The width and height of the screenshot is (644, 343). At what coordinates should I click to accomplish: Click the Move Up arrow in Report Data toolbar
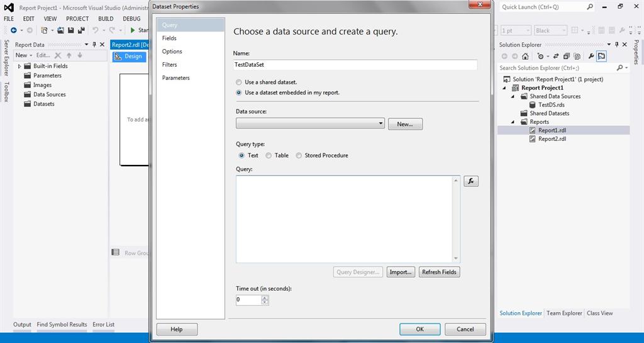[69, 55]
